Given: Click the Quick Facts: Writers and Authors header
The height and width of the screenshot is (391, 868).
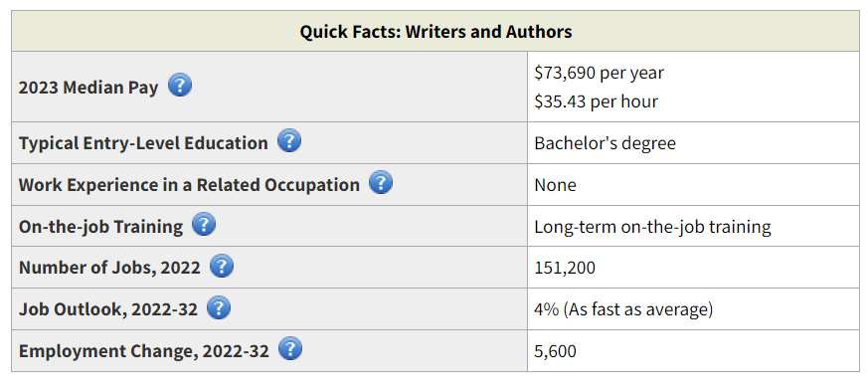Looking at the screenshot, I should (435, 32).
